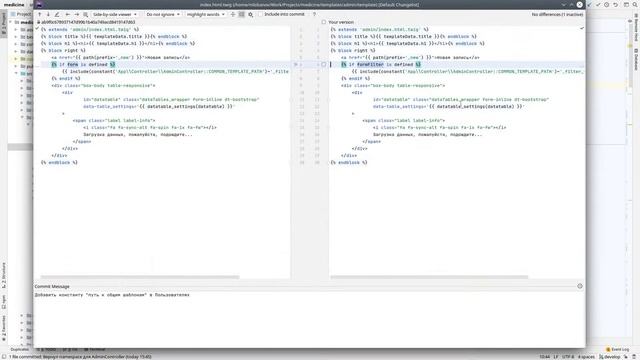The width and height of the screenshot is (640, 360).
Task: Open commit message history clock icon
Action: [x=580, y=286]
